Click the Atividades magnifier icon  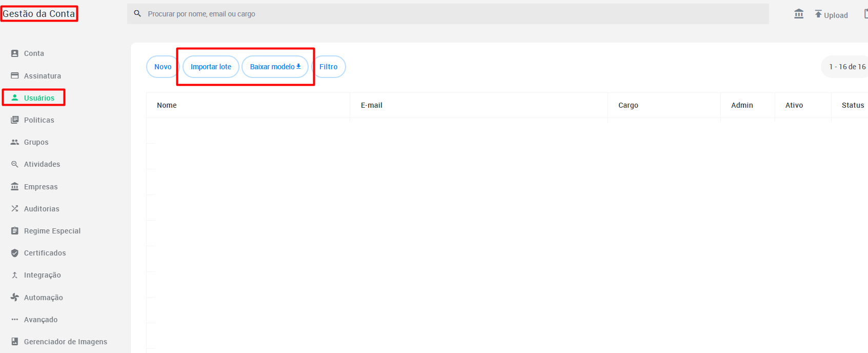tap(15, 164)
